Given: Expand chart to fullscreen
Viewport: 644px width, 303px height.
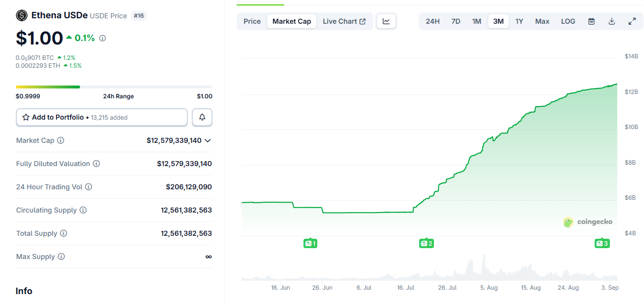Looking at the screenshot, I should click(632, 21).
